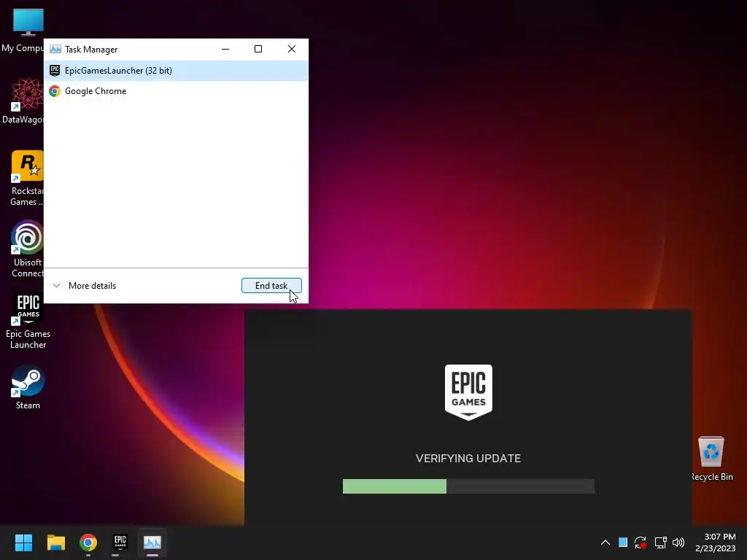Open the clock showing 3:07 PM

[715, 542]
